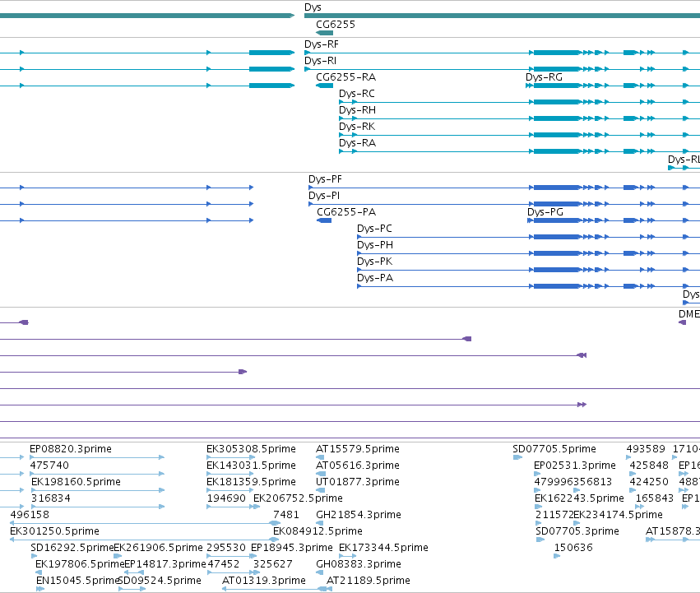The height and width of the screenshot is (593, 700).
Task: Select the Dys-RI transcript label
Action: [320, 61]
